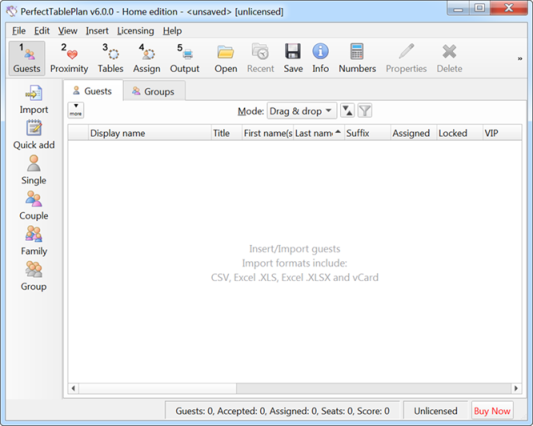
Task: Click the Properties pencil icon
Action: coord(406,58)
